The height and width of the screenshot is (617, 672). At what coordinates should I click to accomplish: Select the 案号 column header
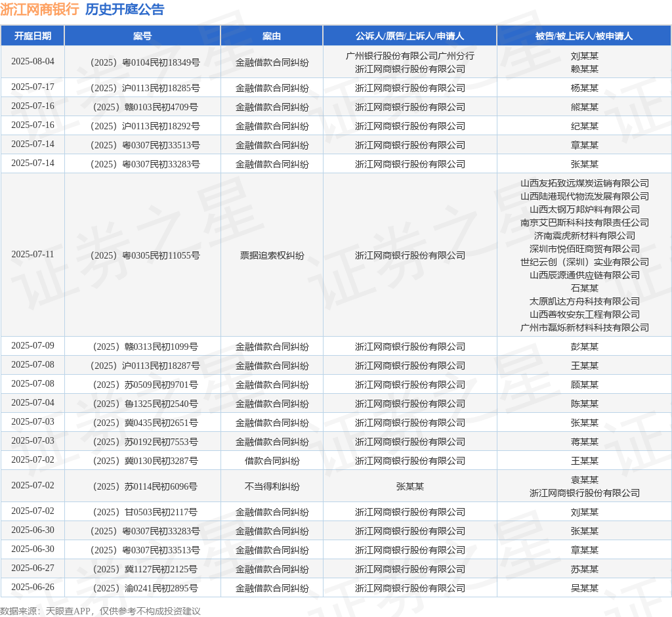pos(142,36)
